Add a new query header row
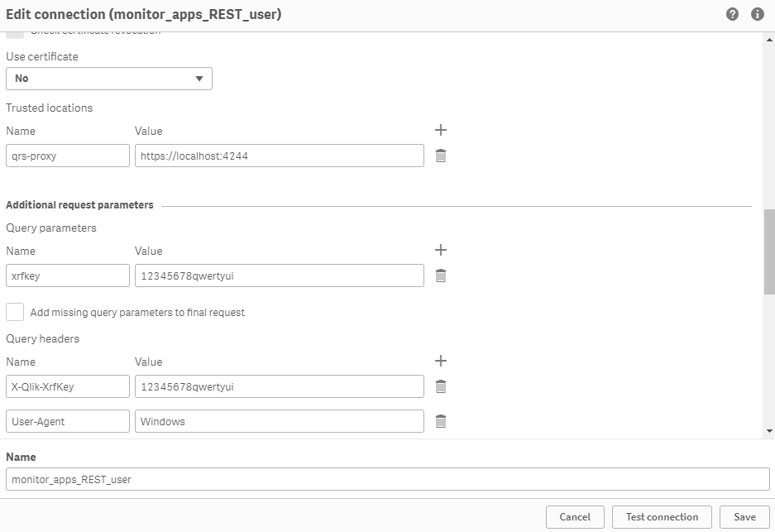 click(x=441, y=361)
